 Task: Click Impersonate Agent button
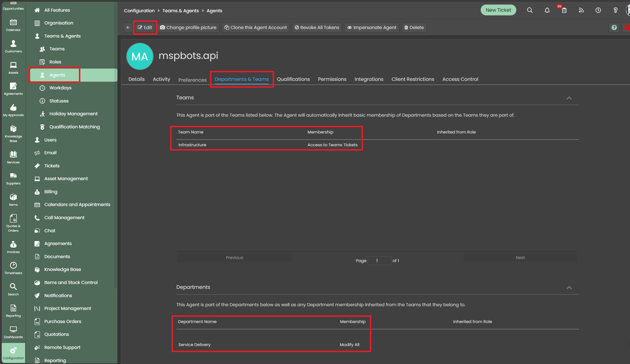(372, 28)
